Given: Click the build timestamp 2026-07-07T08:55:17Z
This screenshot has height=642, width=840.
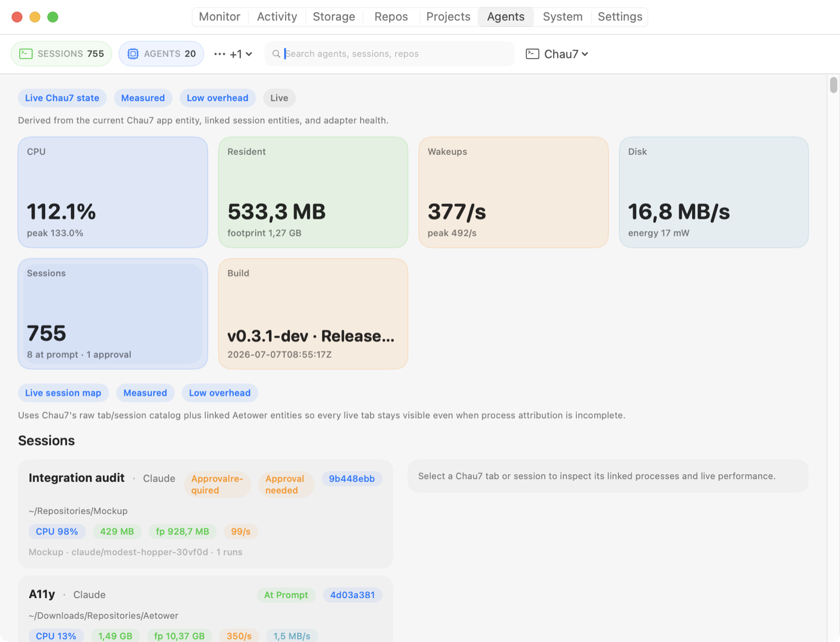Looking at the screenshot, I should click(280, 354).
